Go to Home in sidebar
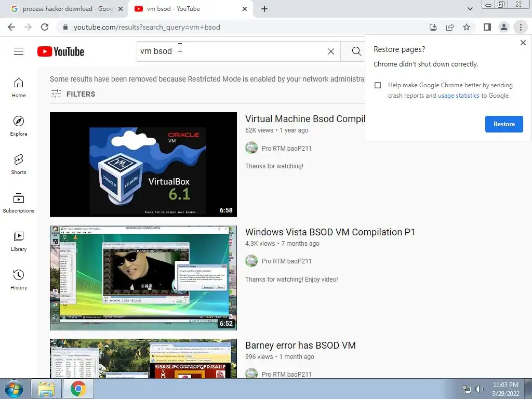The image size is (532, 399). click(x=19, y=88)
